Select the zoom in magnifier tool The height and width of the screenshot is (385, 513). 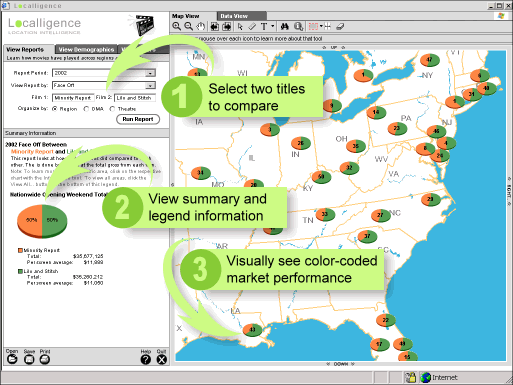pyautogui.click(x=177, y=26)
